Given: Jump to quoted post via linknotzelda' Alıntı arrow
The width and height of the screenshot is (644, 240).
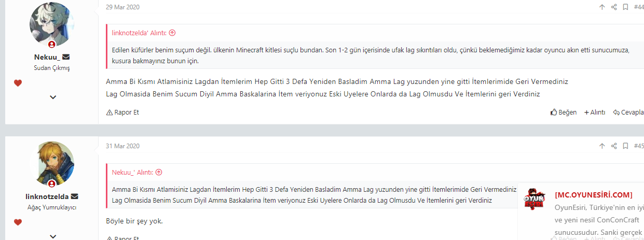Looking at the screenshot, I should (172, 33).
